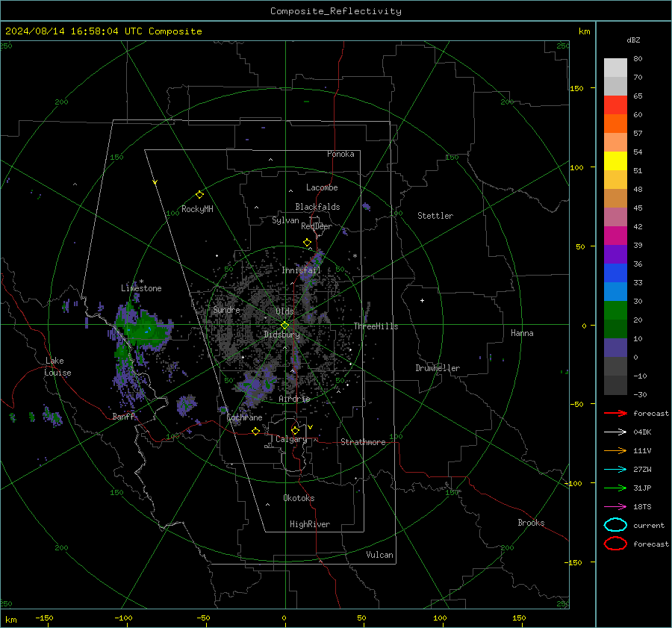
Task: Click the RockyMH label
Action: click(197, 209)
